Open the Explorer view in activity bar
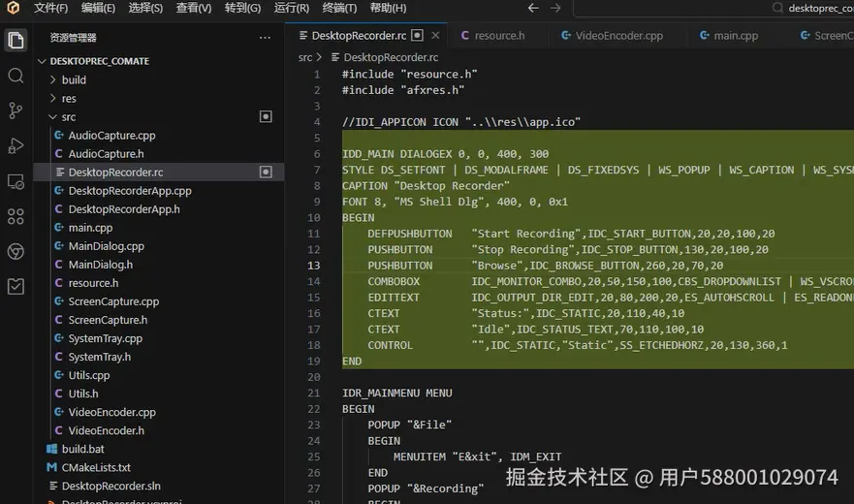This screenshot has height=504, width=854. click(x=16, y=40)
